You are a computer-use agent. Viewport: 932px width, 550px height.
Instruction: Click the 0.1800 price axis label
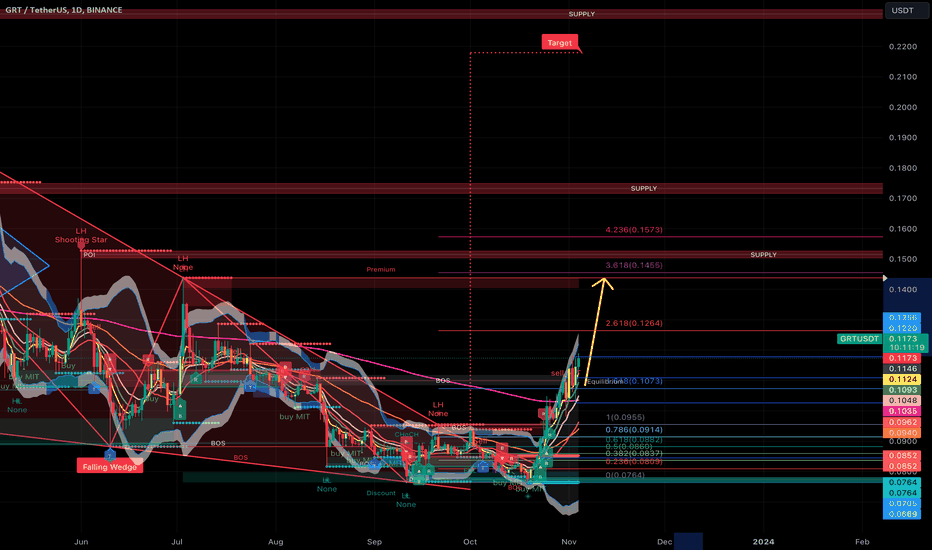pos(902,168)
